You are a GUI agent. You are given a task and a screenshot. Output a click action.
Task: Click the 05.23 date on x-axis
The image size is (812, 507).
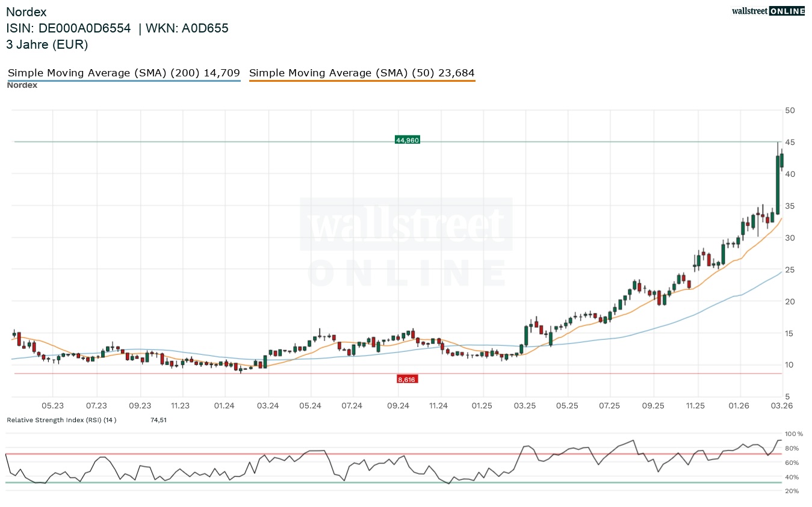(53, 406)
